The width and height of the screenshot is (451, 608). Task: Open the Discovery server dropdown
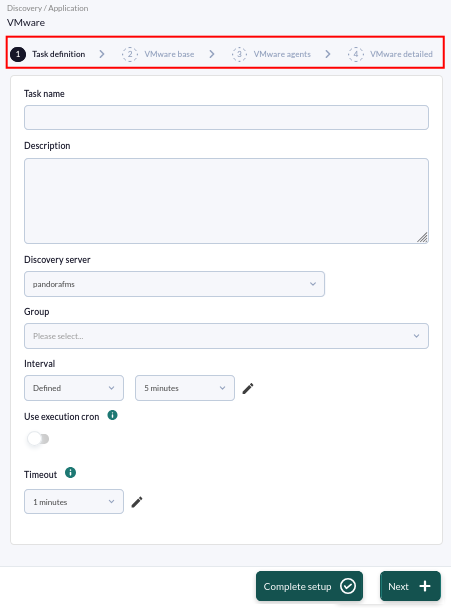[174, 284]
